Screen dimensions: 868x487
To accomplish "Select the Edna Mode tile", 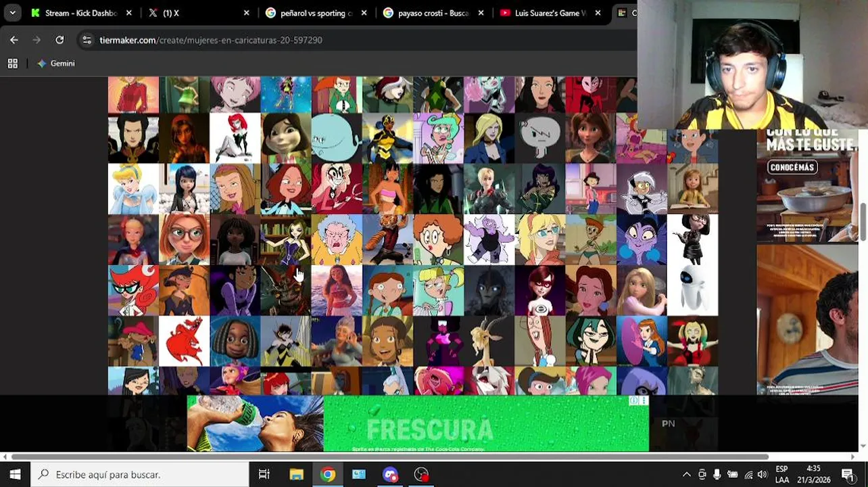I will click(x=692, y=239).
